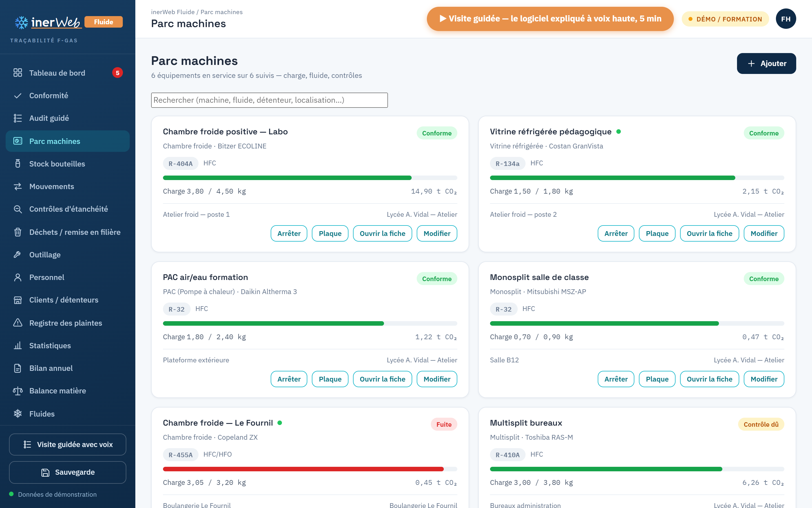Image resolution: width=812 pixels, height=508 pixels.
Task: Click the "Multisplit · Toshiba RAS-M" subtitle
Action: (531, 437)
